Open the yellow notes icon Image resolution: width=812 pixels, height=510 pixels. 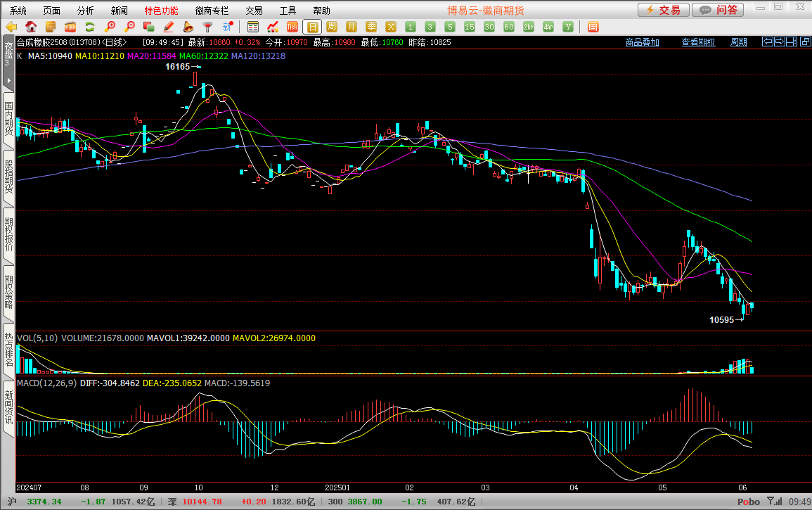(50, 27)
